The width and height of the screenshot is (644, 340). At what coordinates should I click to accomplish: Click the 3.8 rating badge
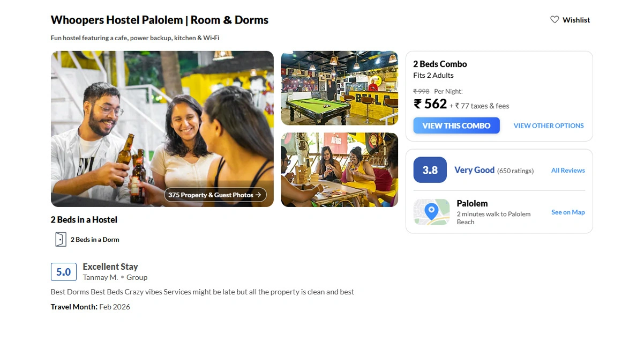click(x=430, y=170)
